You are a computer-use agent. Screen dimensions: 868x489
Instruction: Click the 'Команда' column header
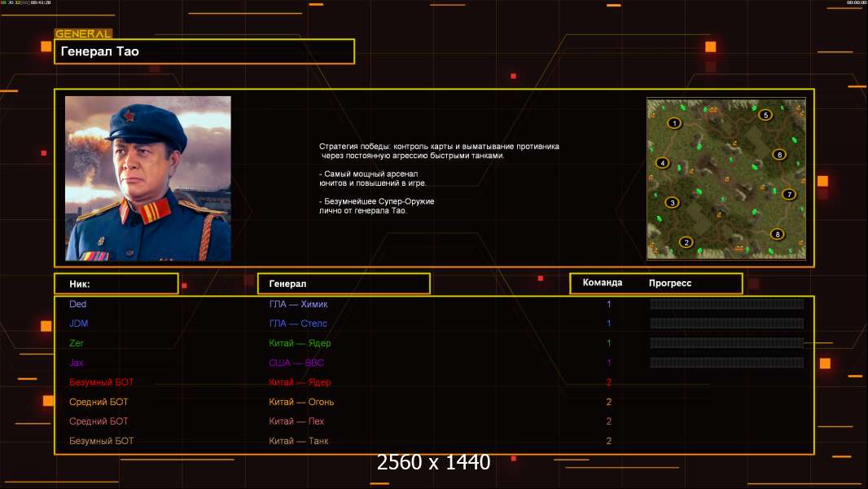pos(603,283)
